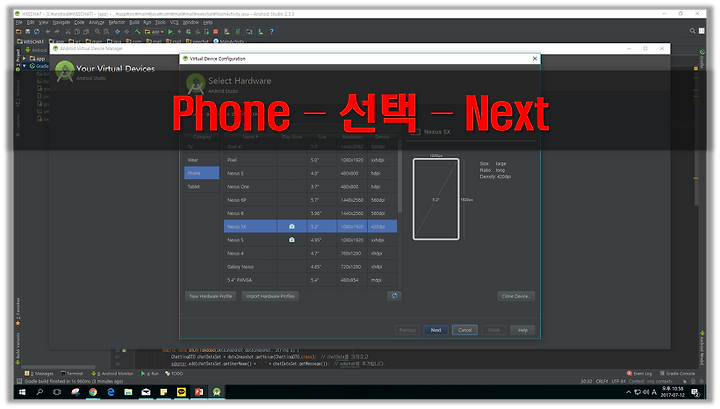Viewport: 720px width, 409px height.
Task: Click the Import Hardware Profiles button
Action: click(270, 296)
